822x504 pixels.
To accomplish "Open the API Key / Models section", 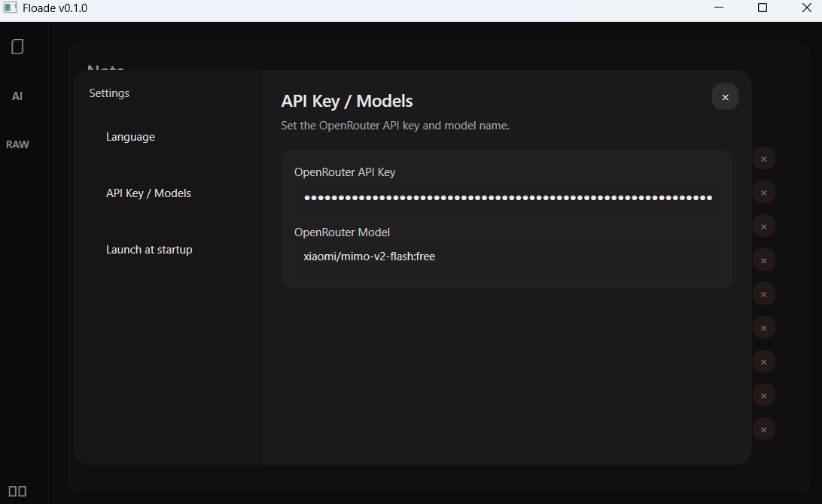I will pyautogui.click(x=148, y=193).
